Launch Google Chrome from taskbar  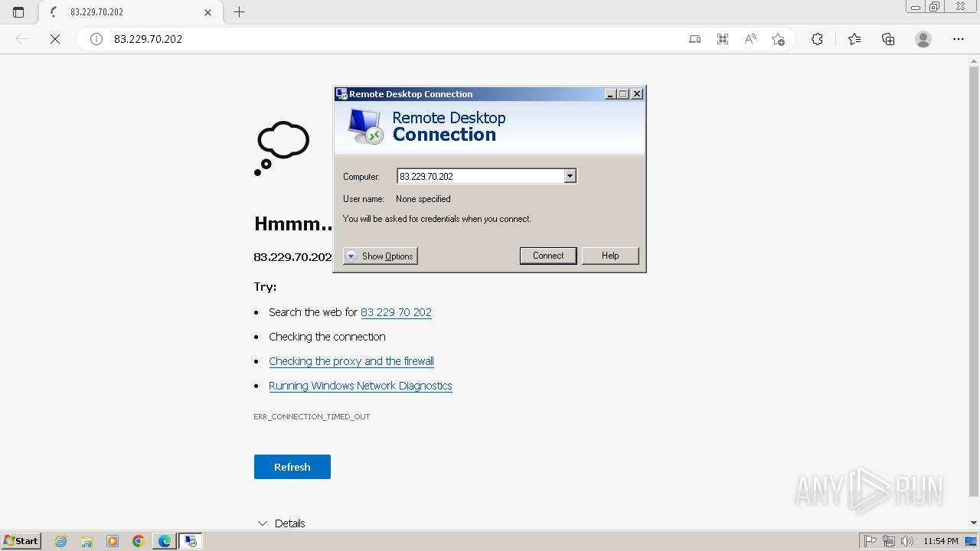pyautogui.click(x=139, y=541)
